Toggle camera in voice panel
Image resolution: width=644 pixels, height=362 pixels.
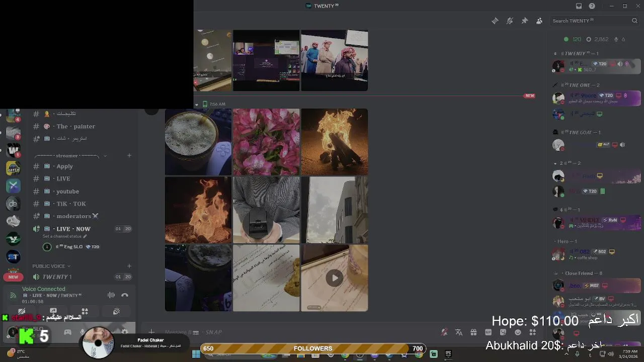22,312
